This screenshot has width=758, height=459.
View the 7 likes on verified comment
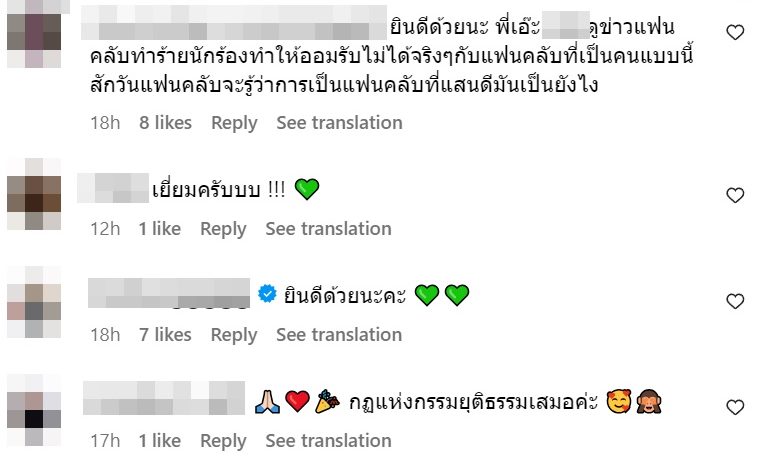[x=165, y=335]
